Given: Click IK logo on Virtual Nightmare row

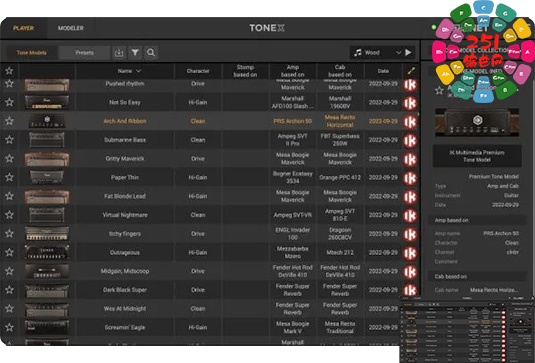Looking at the screenshot, I should coord(410,216).
